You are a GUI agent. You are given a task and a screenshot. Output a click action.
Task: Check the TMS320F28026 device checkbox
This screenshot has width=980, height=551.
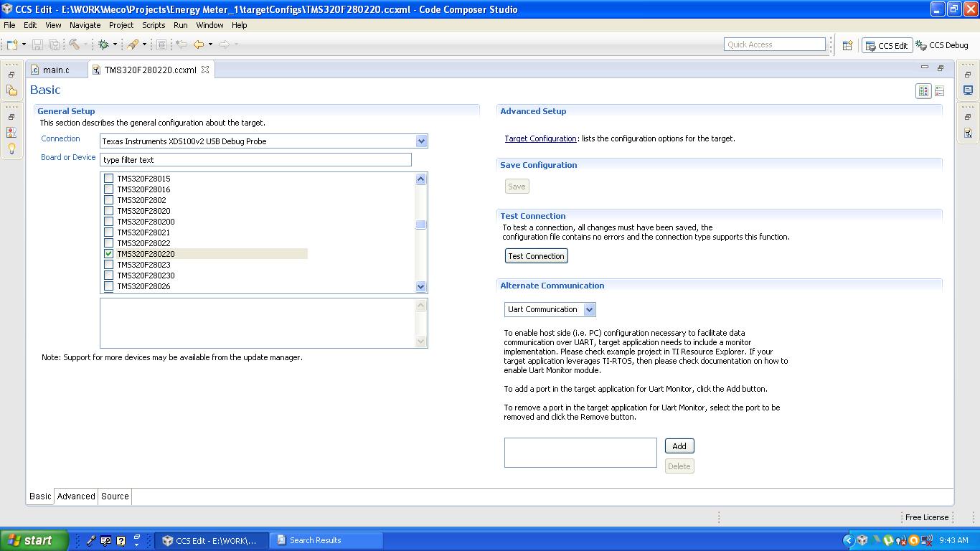click(109, 286)
